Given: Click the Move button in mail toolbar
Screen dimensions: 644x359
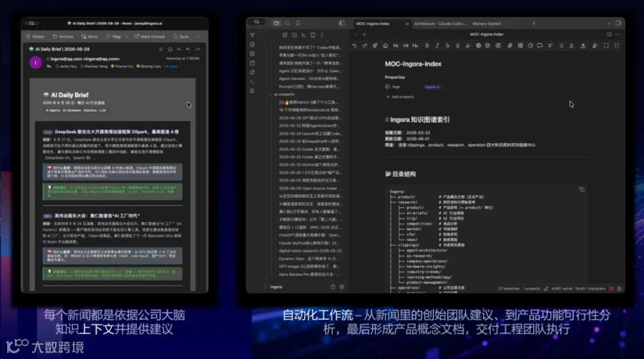Looking at the screenshot, I should [x=89, y=36].
